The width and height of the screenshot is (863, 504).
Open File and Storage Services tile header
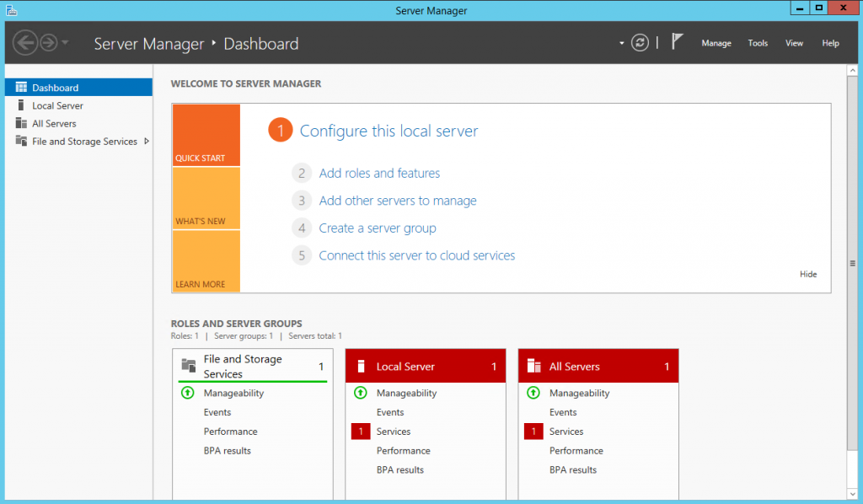click(x=253, y=366)
